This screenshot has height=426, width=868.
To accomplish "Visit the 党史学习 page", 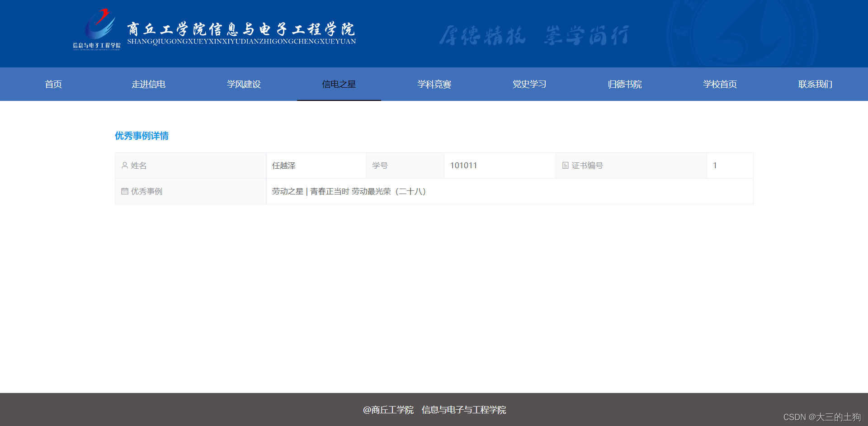I will pyautogui.click(x=529, y=84).
